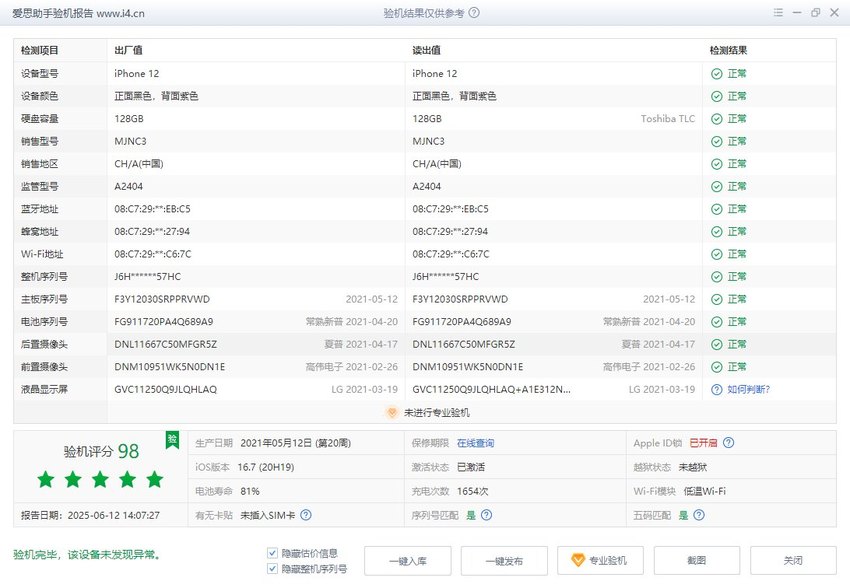Click the 未越狱 jailbreak status
This screenshot has width=850, height=588.
coord(693,467)
